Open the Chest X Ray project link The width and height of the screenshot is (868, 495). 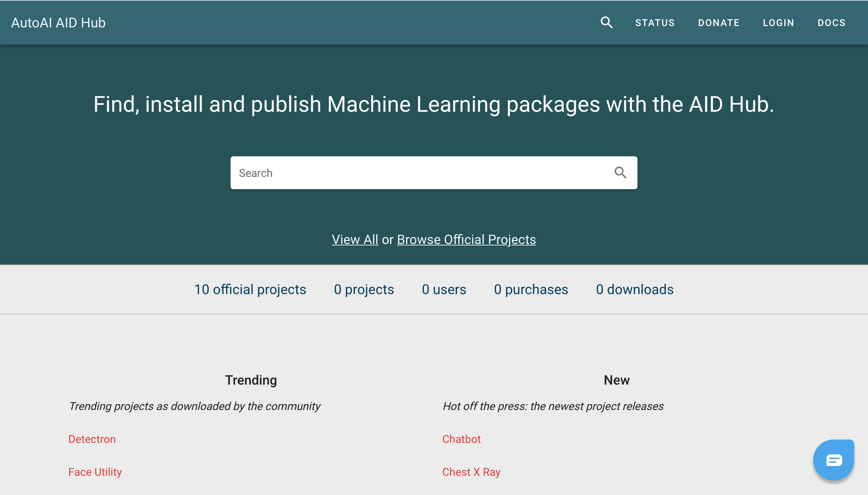pyautogui.click(x=471, y=472)
